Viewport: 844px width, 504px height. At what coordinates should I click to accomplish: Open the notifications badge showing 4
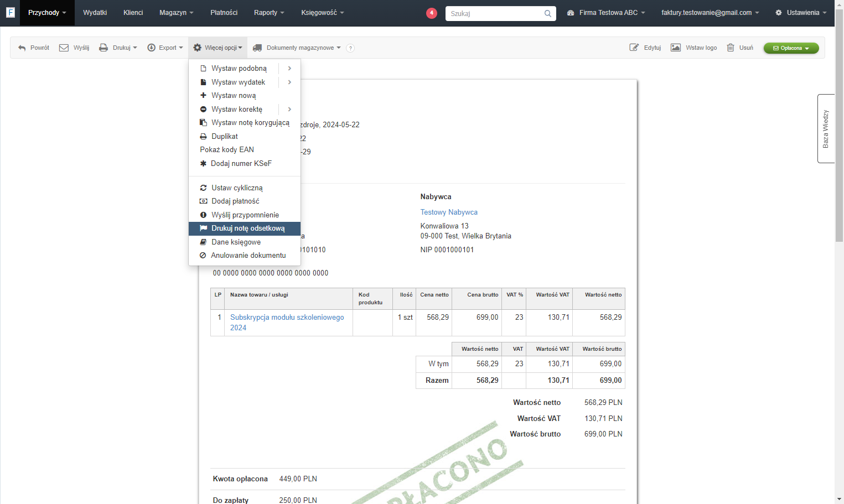432,13
